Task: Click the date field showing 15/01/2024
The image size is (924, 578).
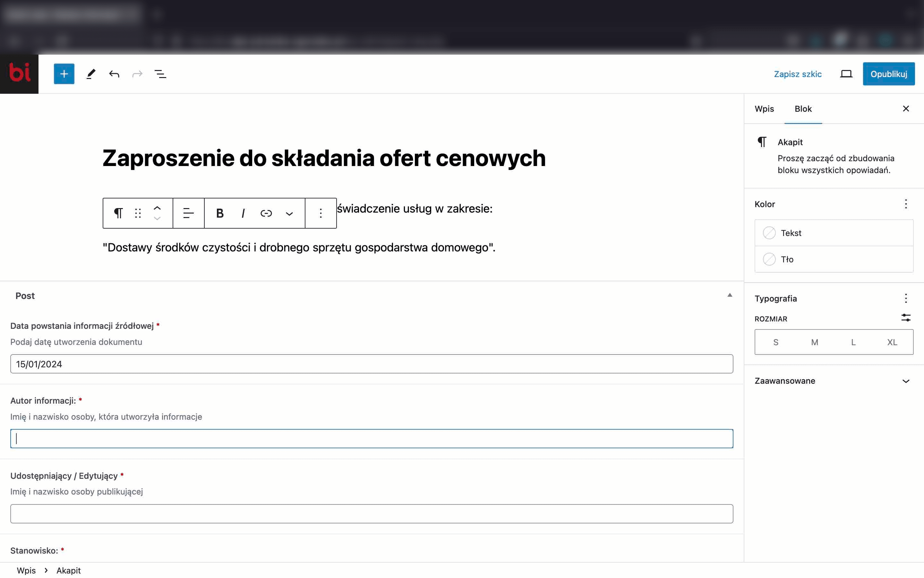Action: 372,364
